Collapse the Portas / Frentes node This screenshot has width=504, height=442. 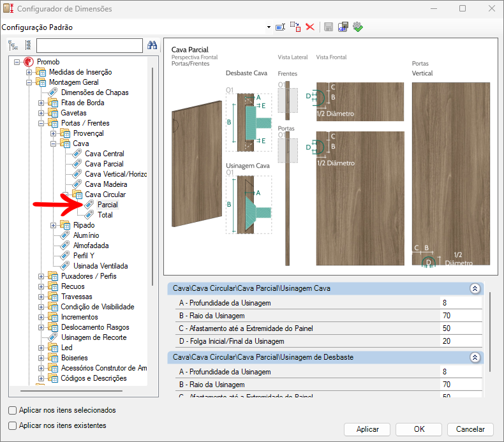41,123
